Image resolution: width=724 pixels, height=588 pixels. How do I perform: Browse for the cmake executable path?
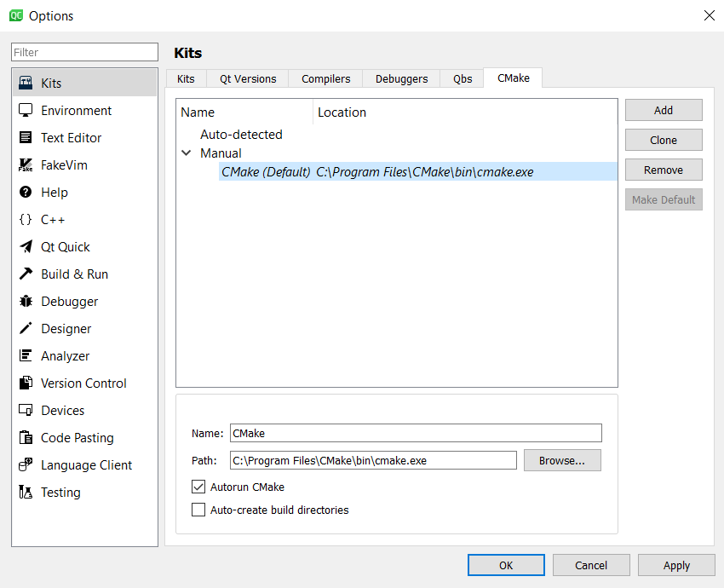tap(562, 460)
